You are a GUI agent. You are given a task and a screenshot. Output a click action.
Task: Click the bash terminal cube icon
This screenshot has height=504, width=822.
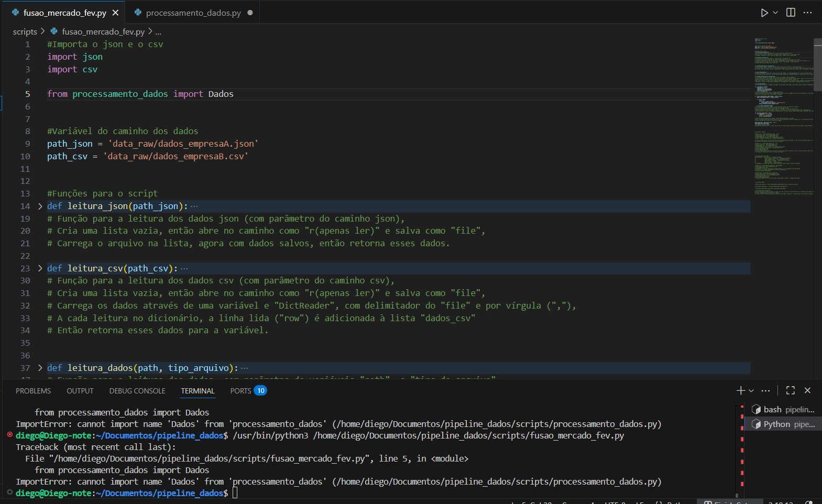pyautogui.click(x=756, y=409)
